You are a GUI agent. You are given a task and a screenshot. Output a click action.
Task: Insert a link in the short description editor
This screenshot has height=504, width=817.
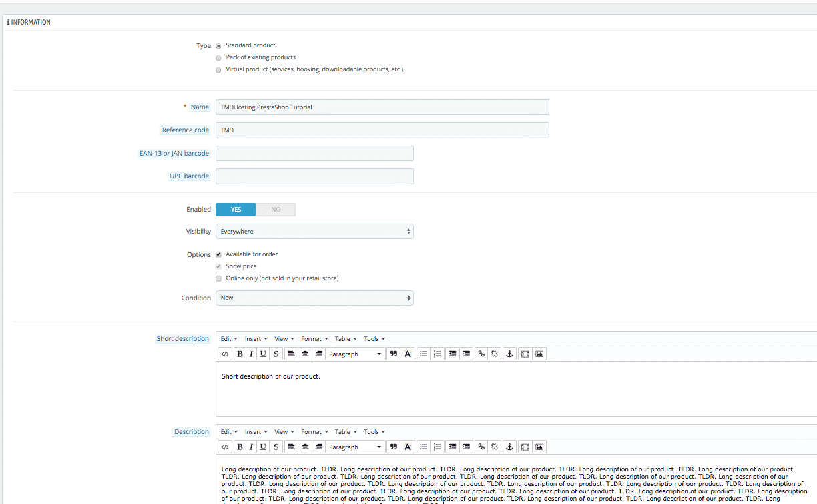click(481, 353)
